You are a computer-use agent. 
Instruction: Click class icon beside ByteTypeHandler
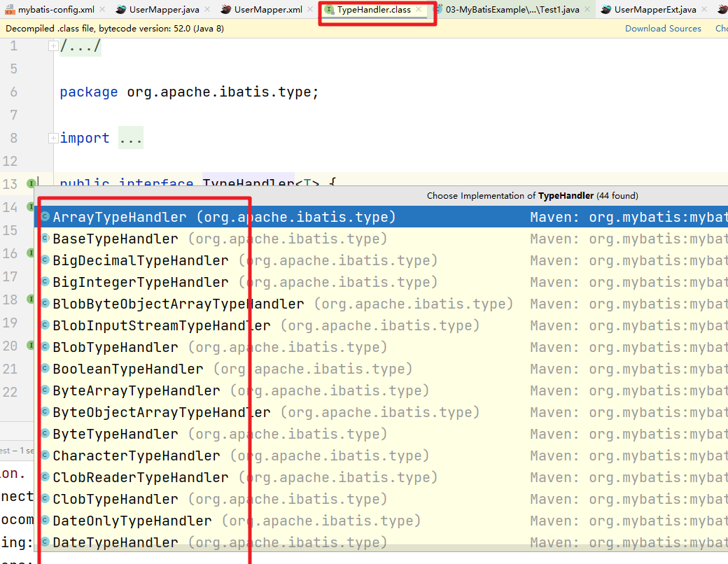pyautogui.click(x=45, y=434)
